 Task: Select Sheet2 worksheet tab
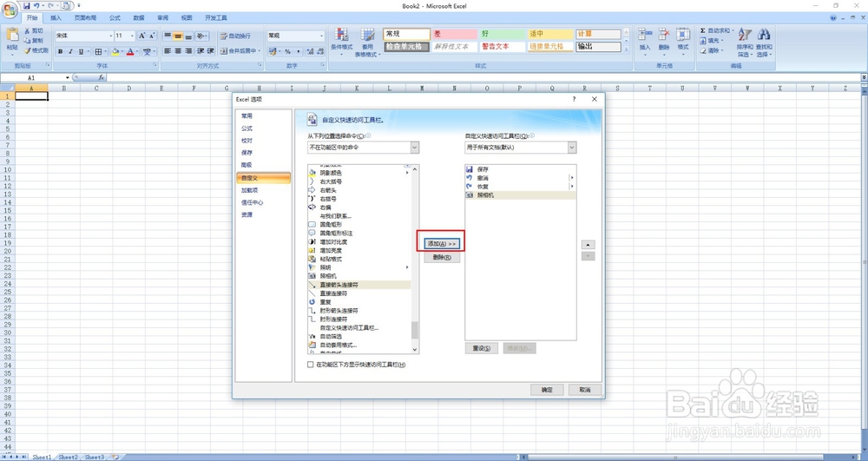click(68, 458)
